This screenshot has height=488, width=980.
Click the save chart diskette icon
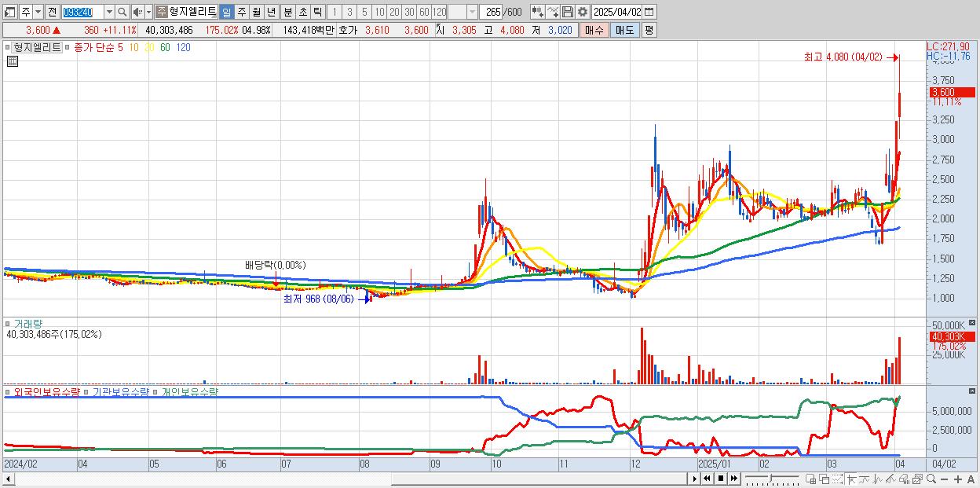pos(568,12)
